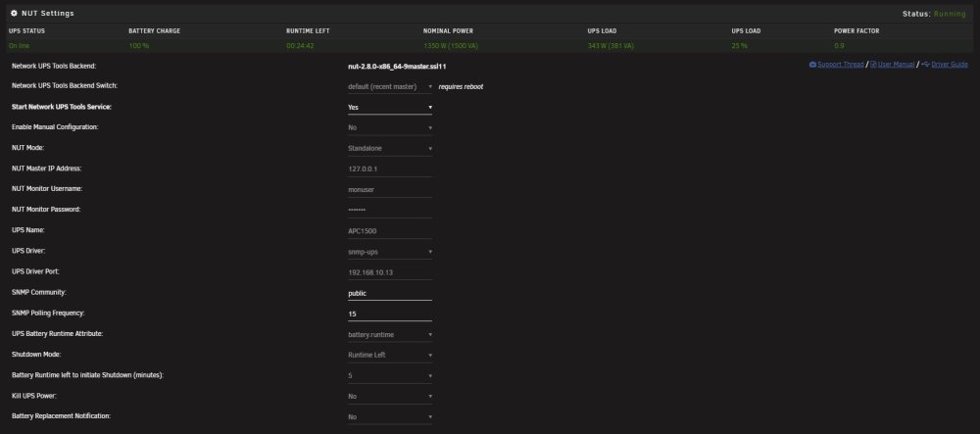
Task: Click the 'SNMP Community:' label
Action: (x=39, y=292)
